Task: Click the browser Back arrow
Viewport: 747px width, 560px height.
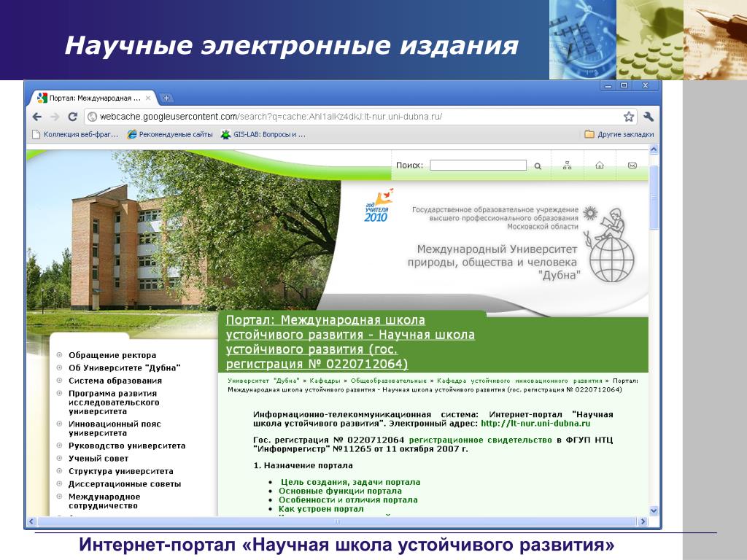Action: (37, 117)
